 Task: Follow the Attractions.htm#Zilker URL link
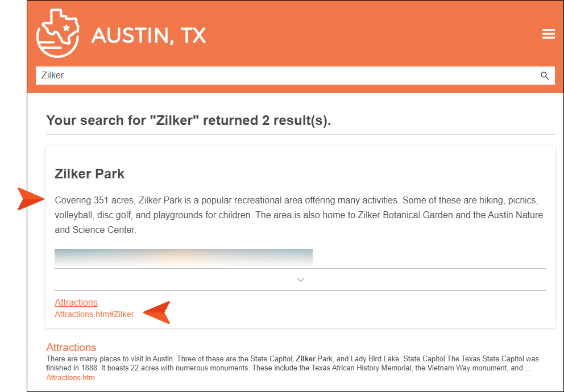pos(94,314)
